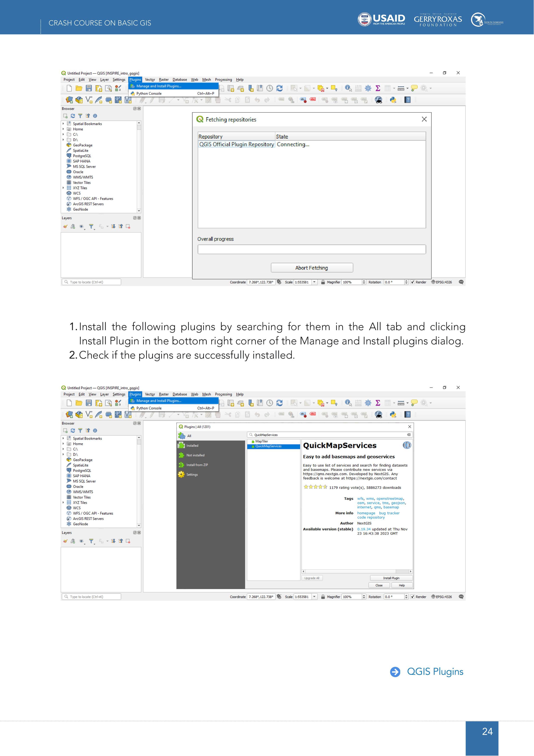Expand Spatial Bookmarks in the lower Browser panel
Screen dimensions: 534x756
point(63,438)
